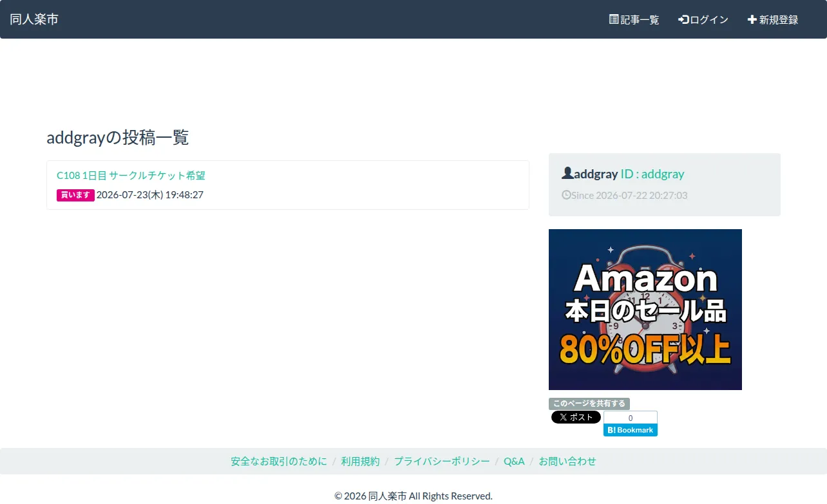Click the user silhouette icon beside addgray
The width and height of the screenshot is (827, 504).
click(567, 173)
